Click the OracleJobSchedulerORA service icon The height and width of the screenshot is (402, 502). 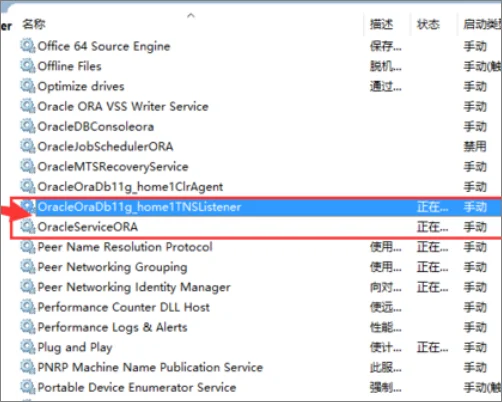pyautogui.click(x=27, y=146)
